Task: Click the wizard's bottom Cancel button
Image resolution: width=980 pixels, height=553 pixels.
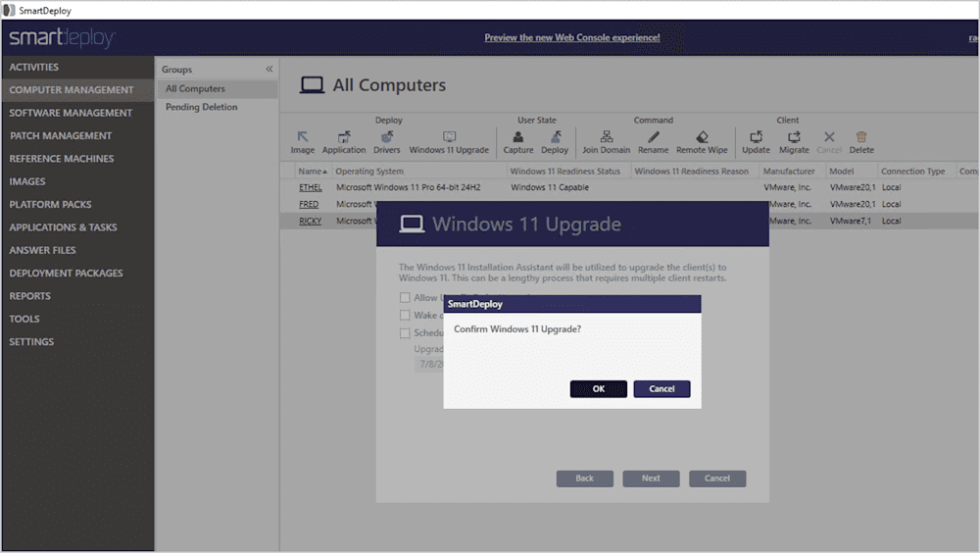Action: click(x=717, y=478)
